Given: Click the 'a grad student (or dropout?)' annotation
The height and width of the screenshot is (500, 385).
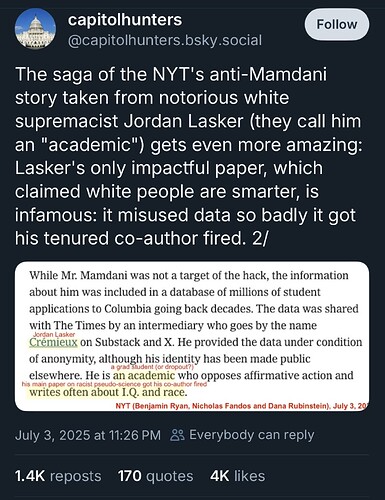Looking at the screenshot, I should click(x=150, y=367).
